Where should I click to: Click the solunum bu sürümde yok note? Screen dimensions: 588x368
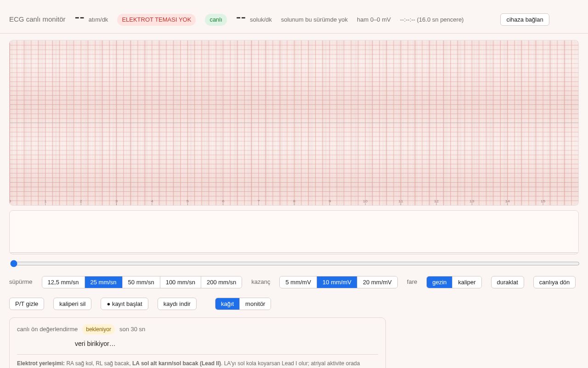314,19
